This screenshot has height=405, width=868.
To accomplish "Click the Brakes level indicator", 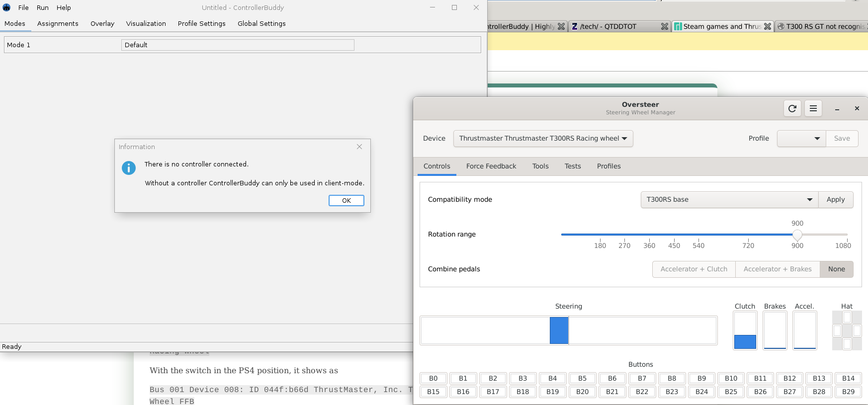I will [775, 330].
